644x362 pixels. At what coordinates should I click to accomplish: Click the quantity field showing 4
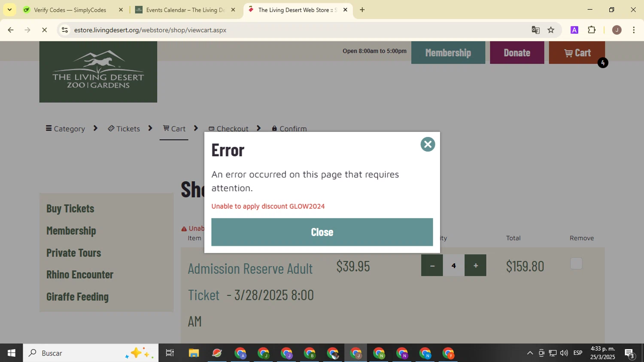(x=454, y=265)
